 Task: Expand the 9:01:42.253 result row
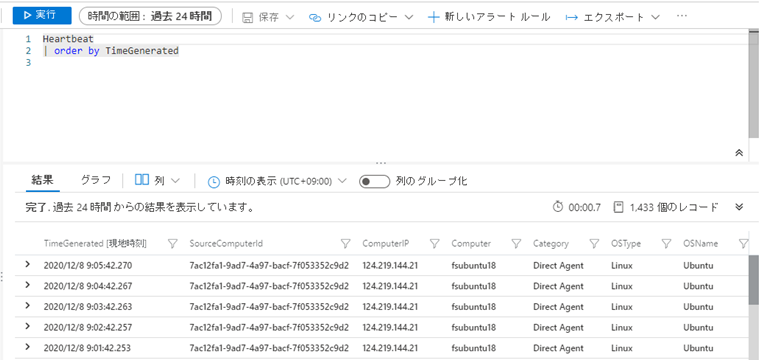[27, 346]
